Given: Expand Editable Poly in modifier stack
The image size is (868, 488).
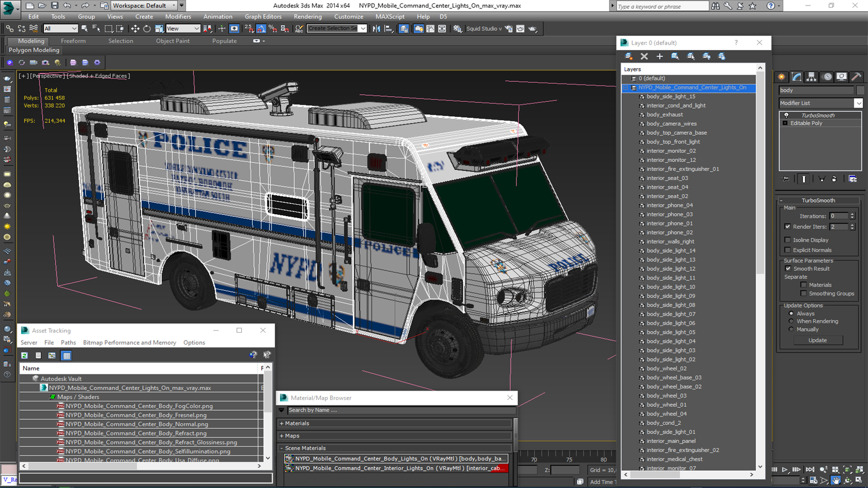Looking at the screenshot, I should click(x=785, y=123).
